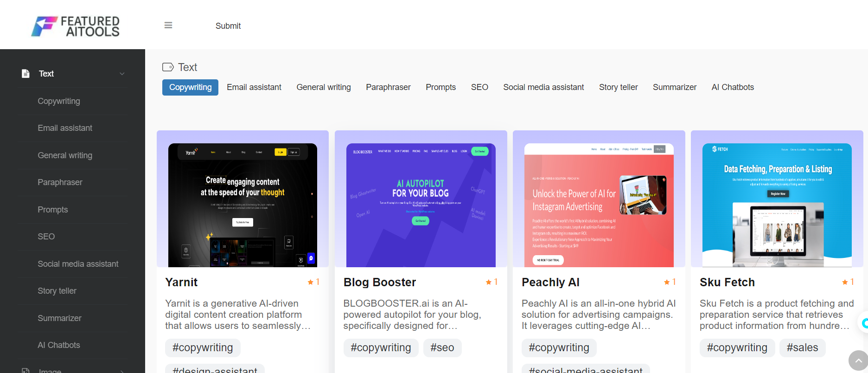
Task: Open the chat widget bubble at right edge
Action: pos(863,322)
